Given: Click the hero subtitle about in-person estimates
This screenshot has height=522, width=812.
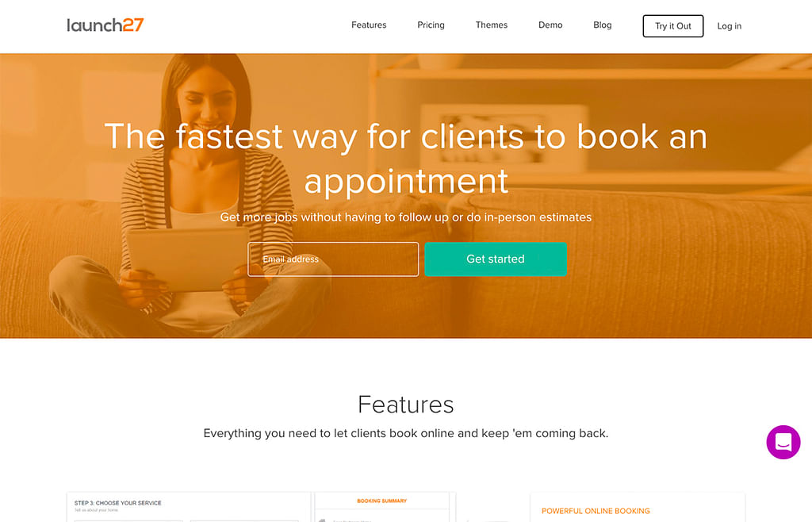Looking at the screenshot, I should click(406, 217).
